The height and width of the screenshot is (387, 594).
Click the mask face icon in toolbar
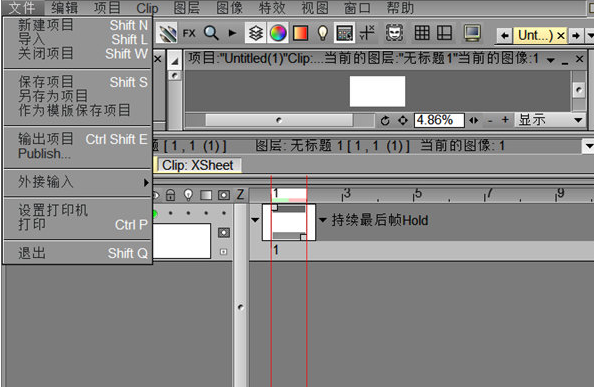(394, 33)
